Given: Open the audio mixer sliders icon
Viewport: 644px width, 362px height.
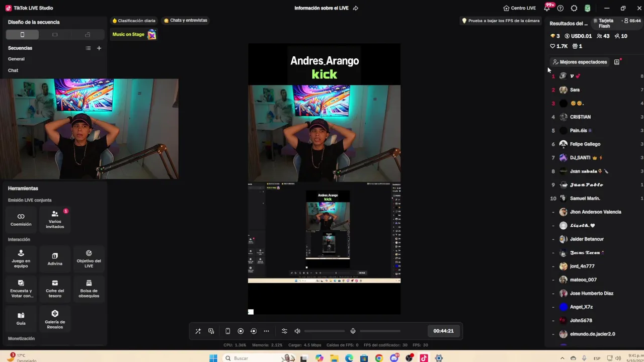Looking at the screenshot, I should (x=284, y=331).
